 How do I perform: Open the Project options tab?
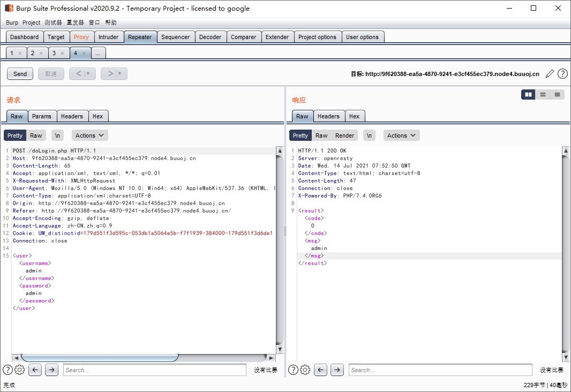pos(317,37)
